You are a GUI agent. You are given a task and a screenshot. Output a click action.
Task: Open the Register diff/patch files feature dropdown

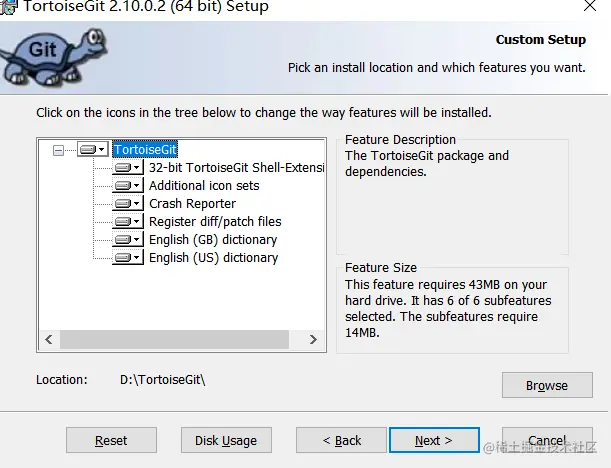pos(128,221)
